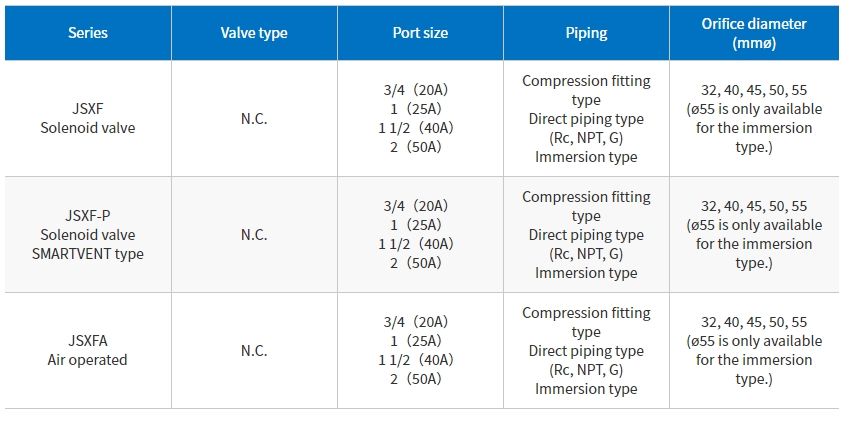Click the JSXF Solenoid valve series cell
This screenshot has height=429, width=851.
pyautogui.click(x=88, y=118)
